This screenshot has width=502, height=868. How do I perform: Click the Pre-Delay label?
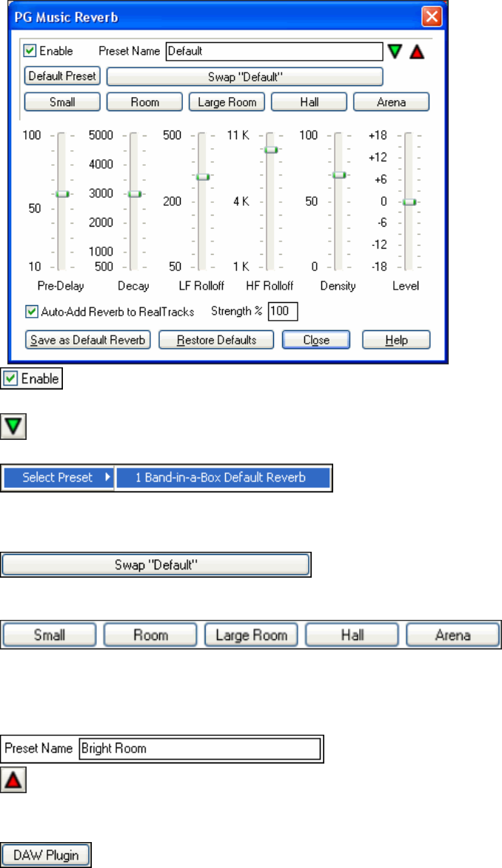pyautogui.click(x=61, y=286)
